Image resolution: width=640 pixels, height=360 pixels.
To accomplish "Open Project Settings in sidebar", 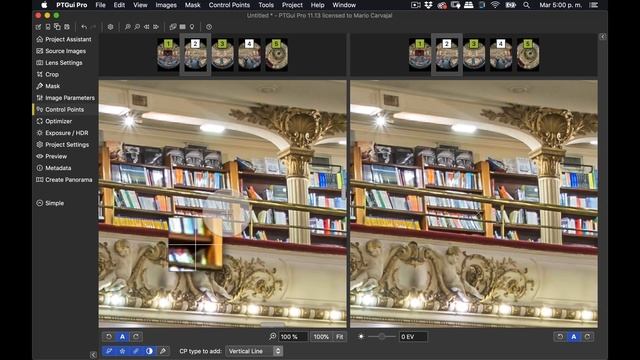I will pos(62,144).
